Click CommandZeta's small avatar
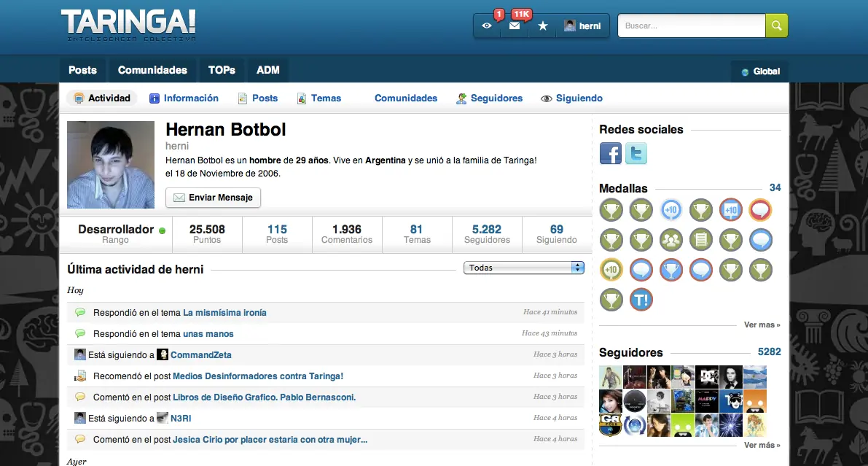The image size is (868, 466). tap(163, 354)
